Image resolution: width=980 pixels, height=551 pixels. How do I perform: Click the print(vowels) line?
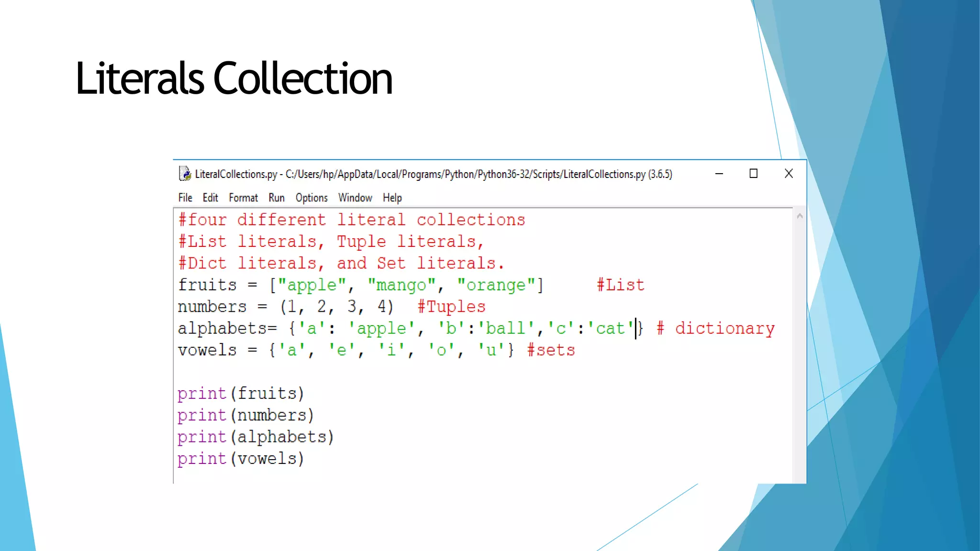point(241,459)
